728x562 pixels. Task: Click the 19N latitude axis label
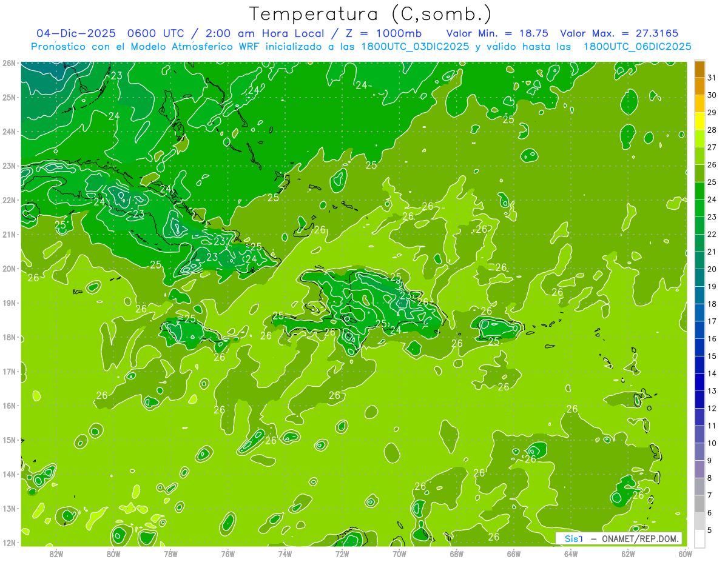pyautogui.click(x=10, y=303)
